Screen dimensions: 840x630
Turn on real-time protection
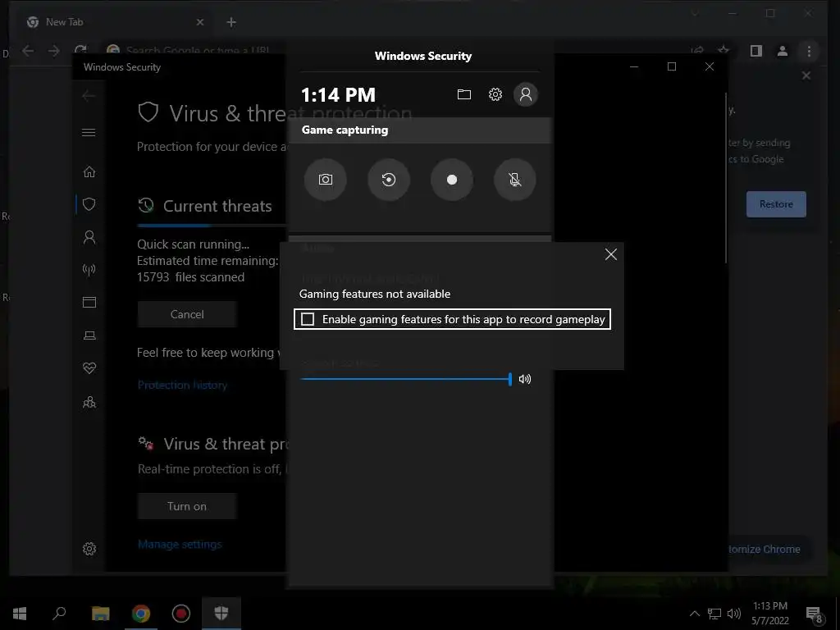click(187, 506)
